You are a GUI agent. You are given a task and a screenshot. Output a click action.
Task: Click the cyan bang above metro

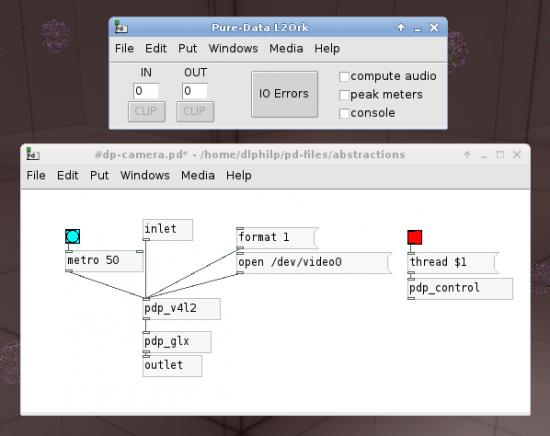(72, 237)
